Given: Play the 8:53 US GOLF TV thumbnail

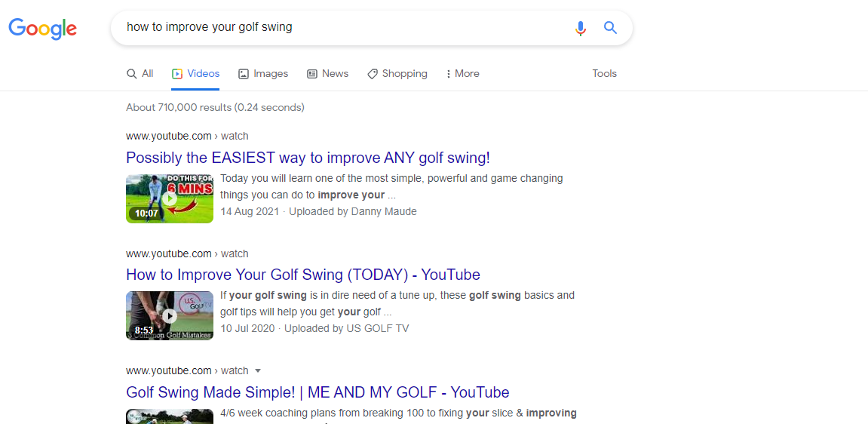Looking at the screenshot, I should tap(170, 315).
